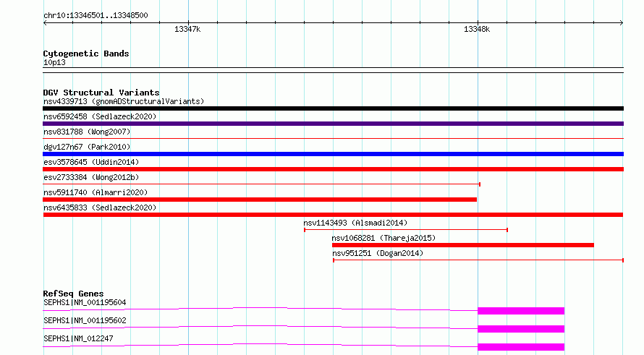Open esv2733384 (Wong2012b) label
This screenshot has height=355, width=644.
tap(91, 177)
